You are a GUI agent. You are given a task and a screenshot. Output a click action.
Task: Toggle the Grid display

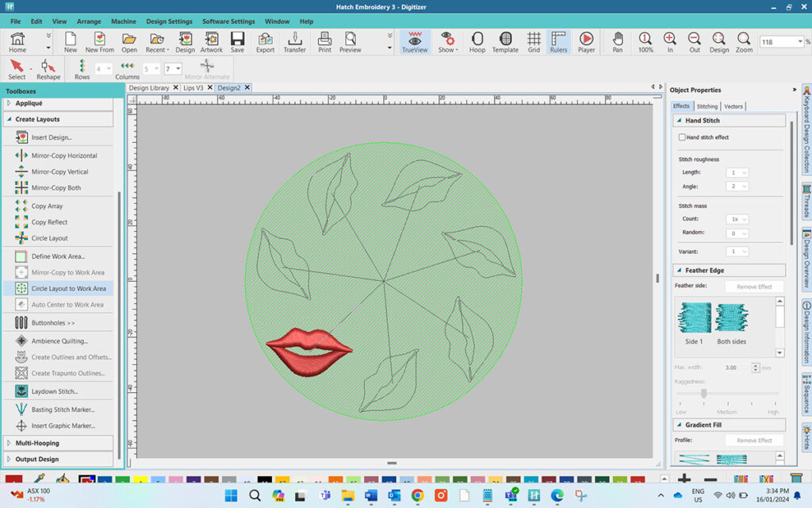(x=534, y=41)
